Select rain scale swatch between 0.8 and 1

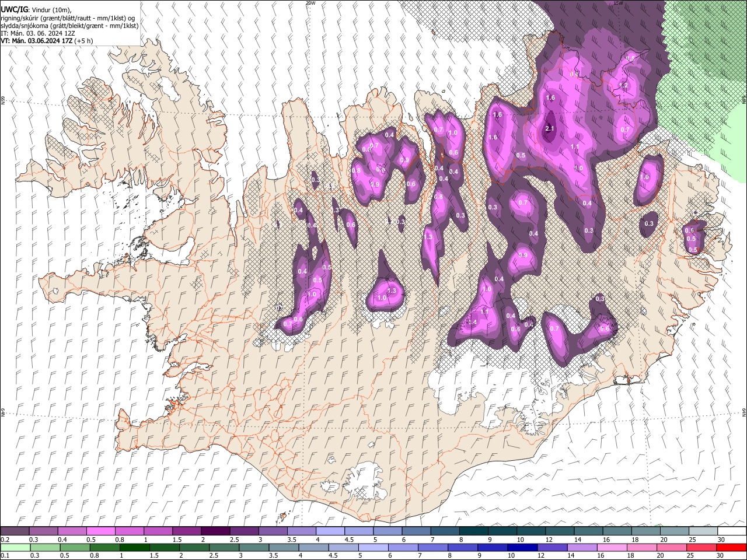click(x=104, y=547)
